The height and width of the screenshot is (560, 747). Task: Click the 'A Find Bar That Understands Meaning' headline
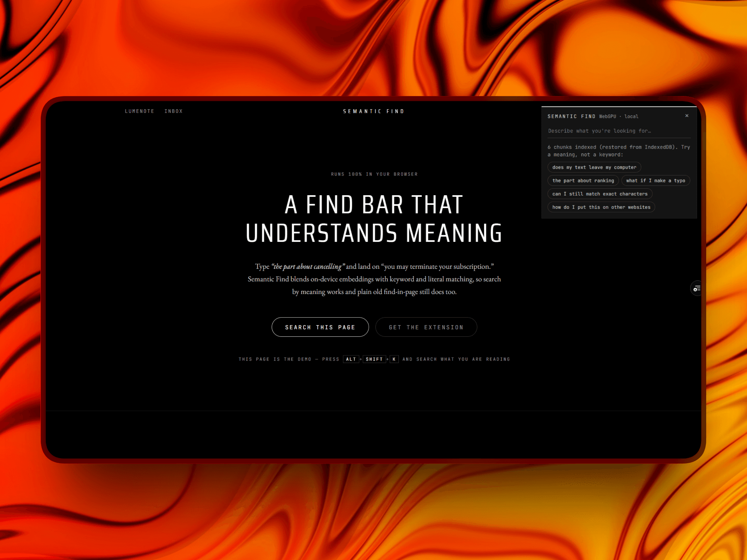pyautogui.click(x=374, y=219)
